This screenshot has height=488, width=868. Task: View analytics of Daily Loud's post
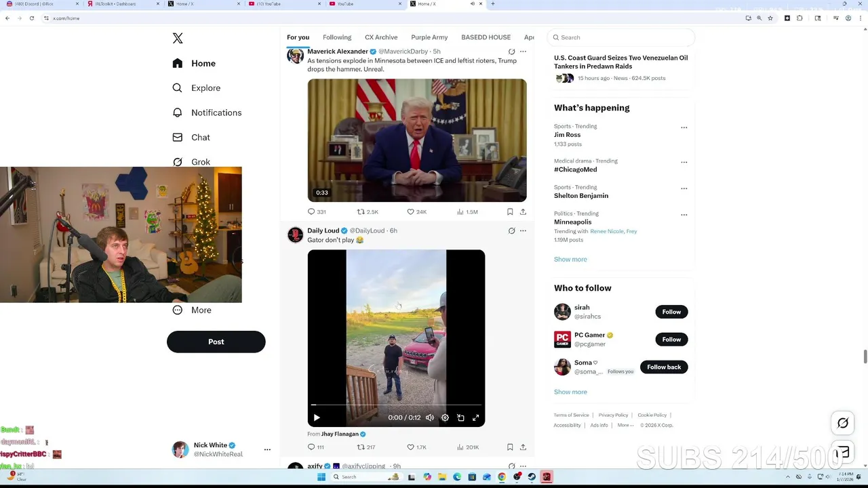[x=467, y=447]
